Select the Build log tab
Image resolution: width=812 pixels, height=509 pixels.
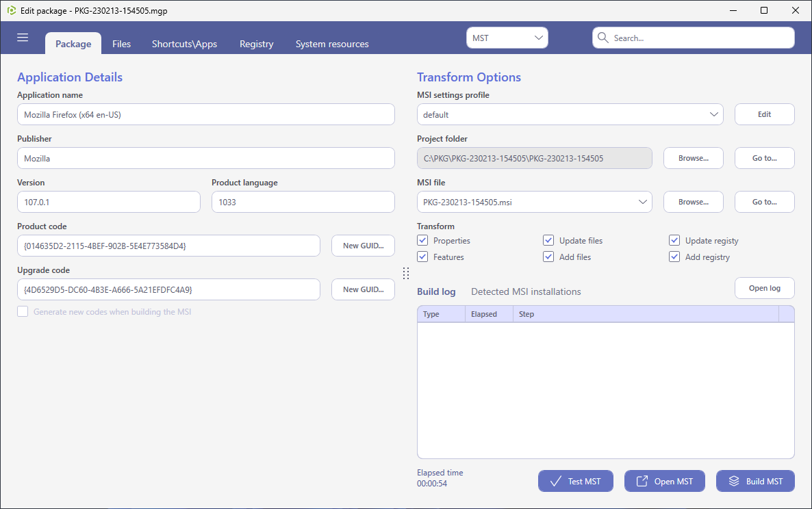coord(436,291)
